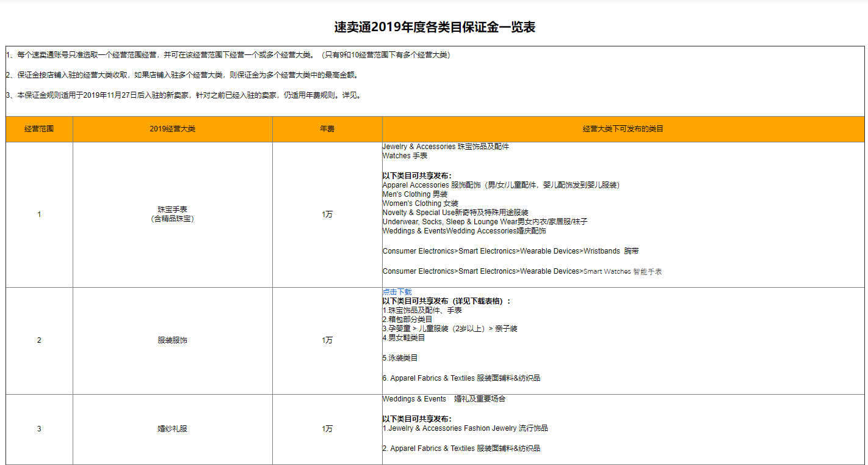Viewport: 868px width, 465px height.
Task: Click the 1万 fee for 珠宝手表
Action: [327, 214]
